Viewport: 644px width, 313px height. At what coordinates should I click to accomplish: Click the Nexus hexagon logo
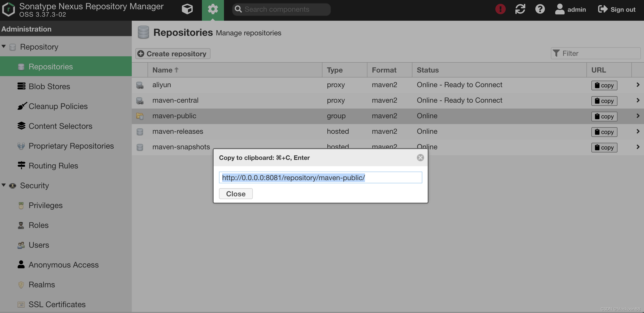pos(9,9)
